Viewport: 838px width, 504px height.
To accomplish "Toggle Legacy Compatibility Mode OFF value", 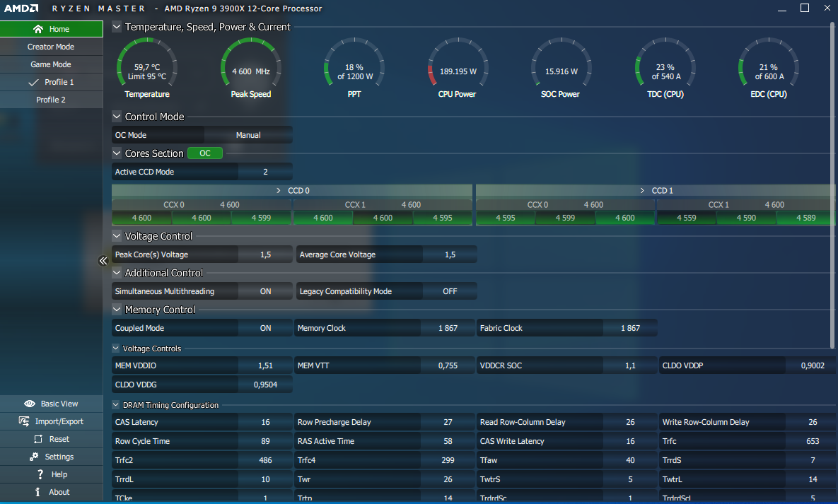I will tap(450, 291).
